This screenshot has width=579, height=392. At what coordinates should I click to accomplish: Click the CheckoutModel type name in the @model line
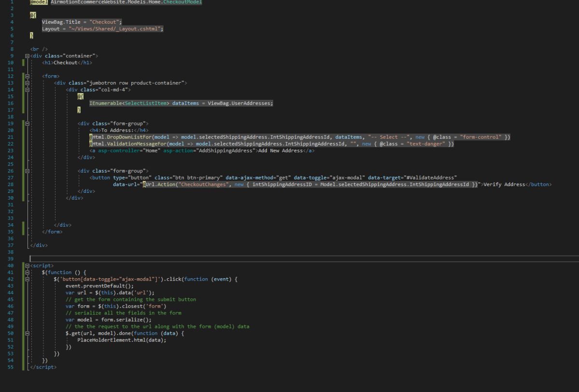pyautogui.click(x=182, y=2)
